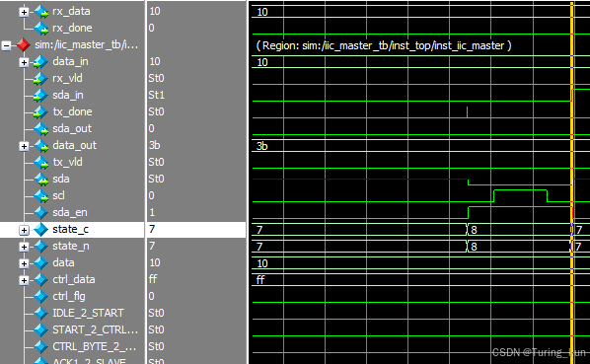Screen dimensions: 590x364
Task: Collapse the sim:/iic_master_tb region group
Action: 6,46
